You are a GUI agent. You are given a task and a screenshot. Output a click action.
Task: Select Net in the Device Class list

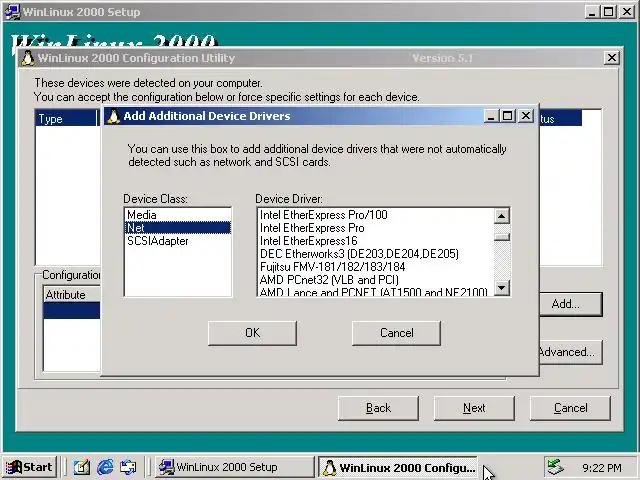pos(178,228)
